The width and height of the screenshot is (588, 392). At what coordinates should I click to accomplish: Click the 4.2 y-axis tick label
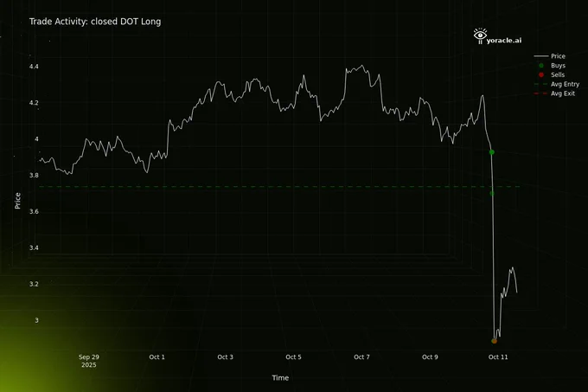click(x=34, y=102)
